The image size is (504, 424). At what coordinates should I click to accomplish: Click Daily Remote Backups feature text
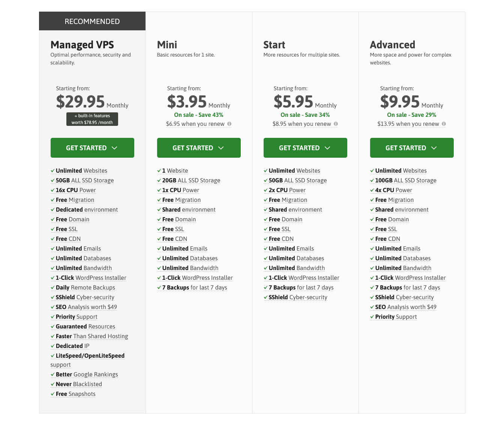(85, 288)
